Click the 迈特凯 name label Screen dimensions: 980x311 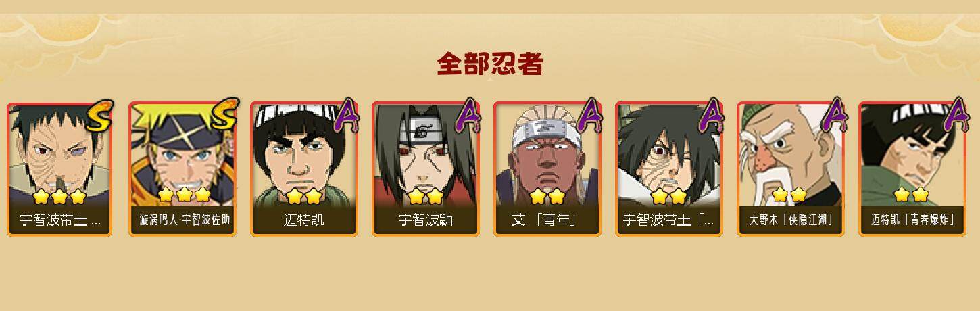click(x=304, y=220)
